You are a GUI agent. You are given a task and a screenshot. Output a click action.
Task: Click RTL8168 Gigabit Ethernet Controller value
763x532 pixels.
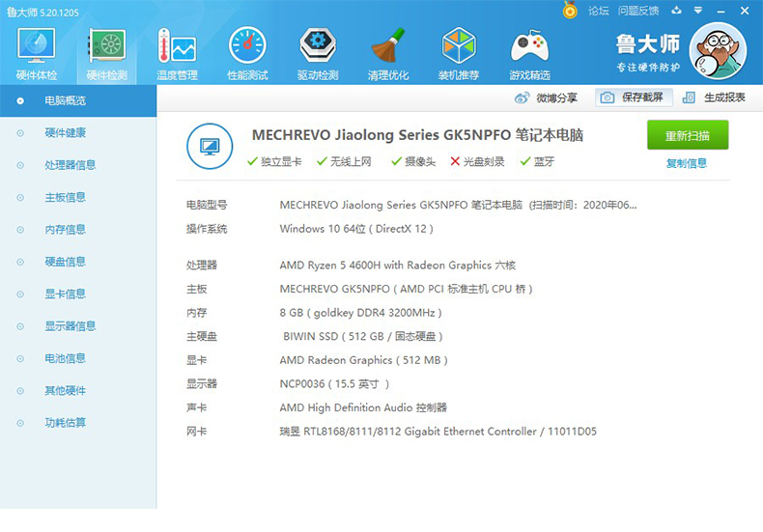[x=438, y=432]
